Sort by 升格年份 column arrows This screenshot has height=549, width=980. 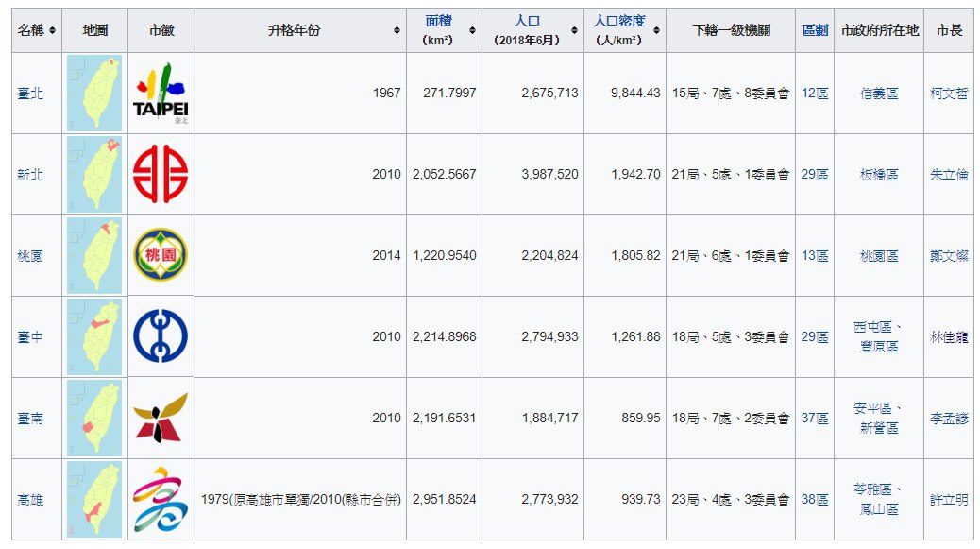pyautogui.click(x=397, y=30)
